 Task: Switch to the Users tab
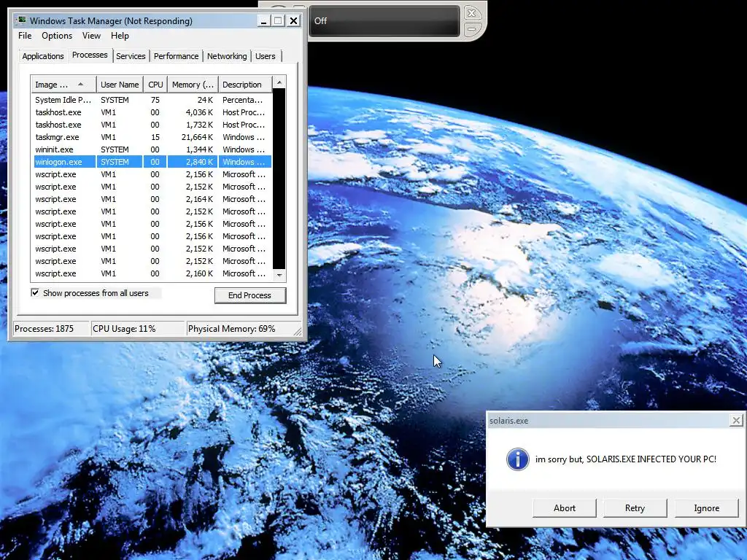click(266, 56)
